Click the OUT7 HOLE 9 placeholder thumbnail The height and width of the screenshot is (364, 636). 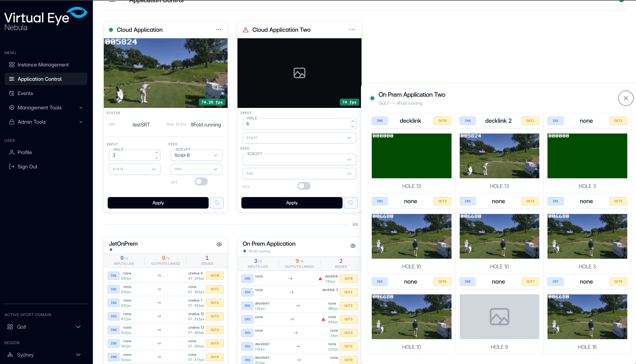click(x=499, y=316)
